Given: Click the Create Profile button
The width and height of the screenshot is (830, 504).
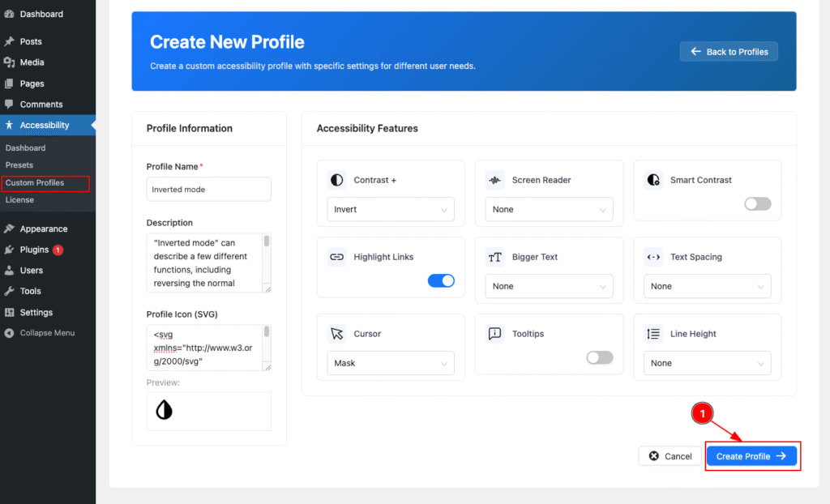Looking at the screenshot, I should [x=751, y=456].
